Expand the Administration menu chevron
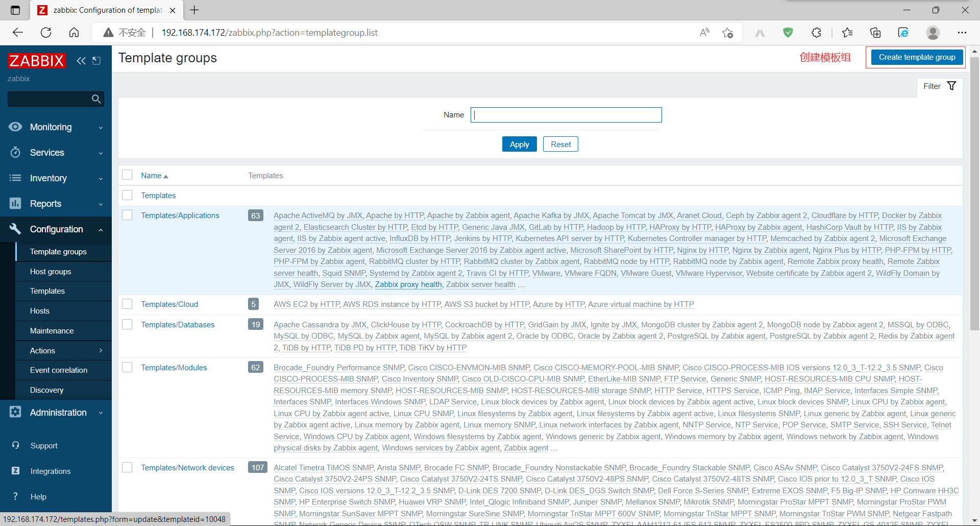 [x=101, y=413]
